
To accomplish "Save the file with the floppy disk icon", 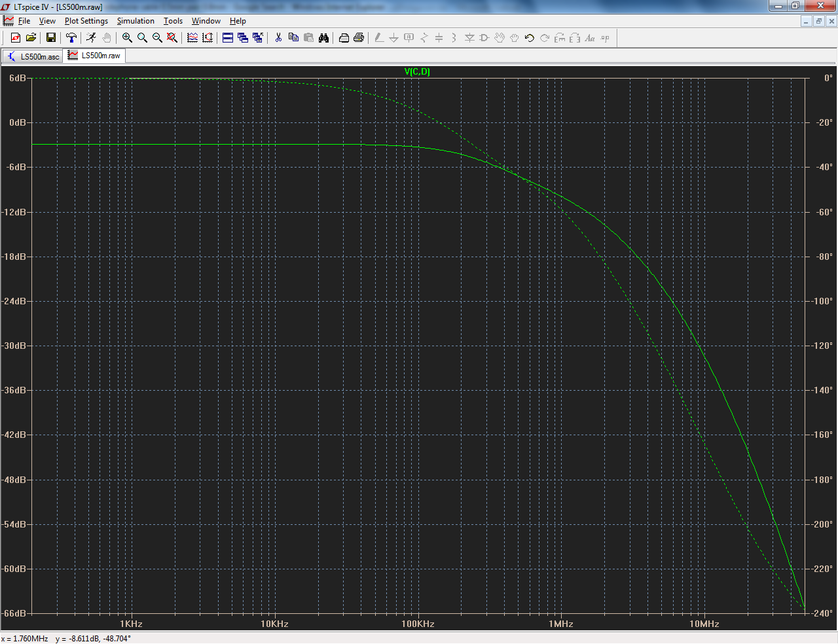I will pyautogui.click(x=50, y=38).
